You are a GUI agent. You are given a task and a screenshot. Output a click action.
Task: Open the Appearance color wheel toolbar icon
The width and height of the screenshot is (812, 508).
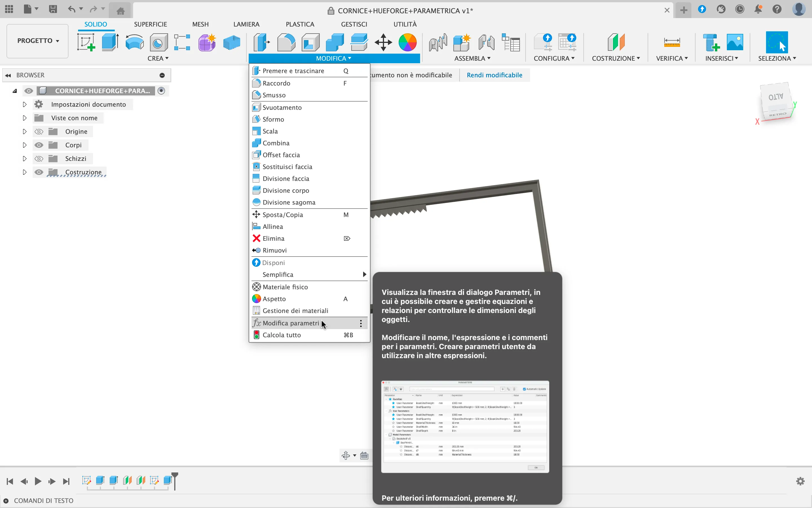coord(407,43)
